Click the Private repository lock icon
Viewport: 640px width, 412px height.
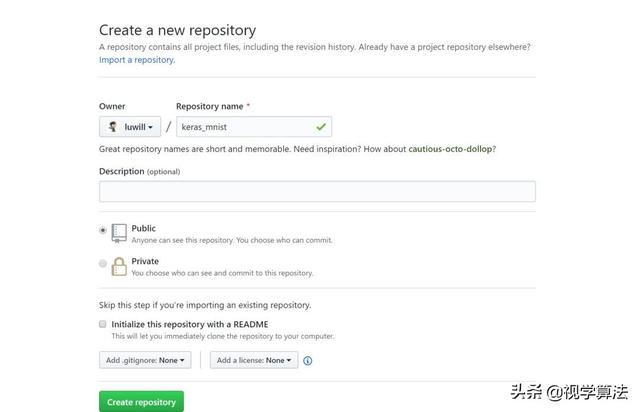click(119, 266)
